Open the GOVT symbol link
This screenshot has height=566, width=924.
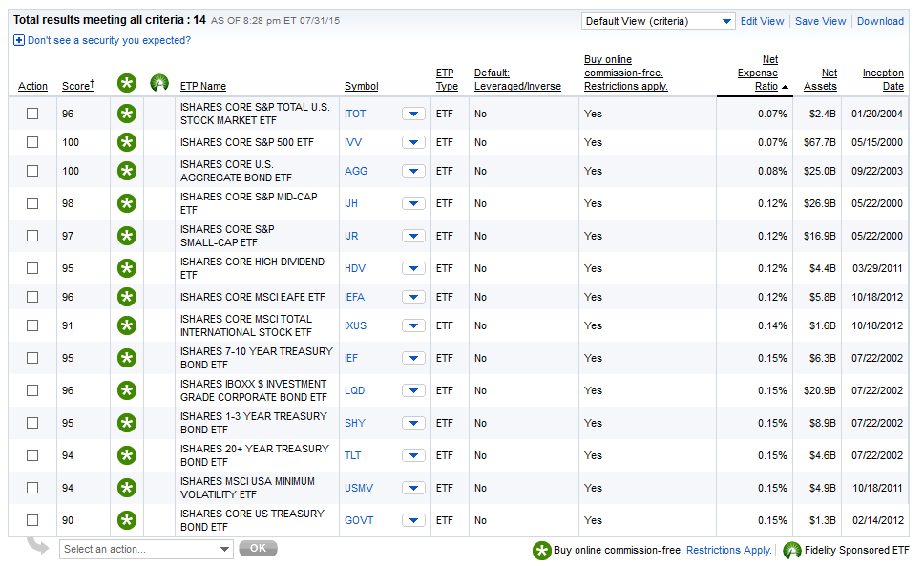[359, 520]
